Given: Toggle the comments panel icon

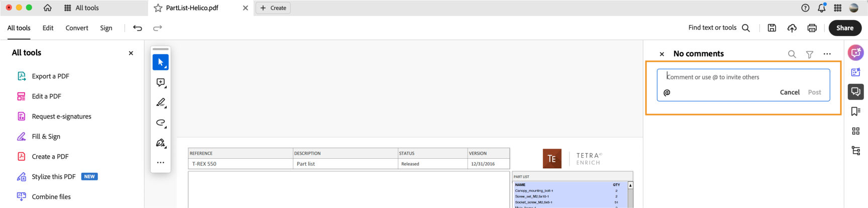Looking at the screenshot, I should [x=856, y=91].
